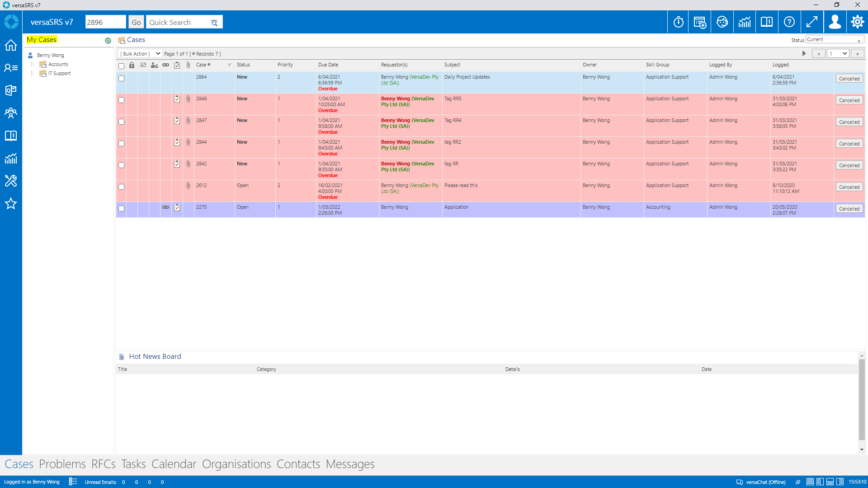This screenshot has height=488, width=868.
Task: Open the Help question mark icon
Action: 790,21
